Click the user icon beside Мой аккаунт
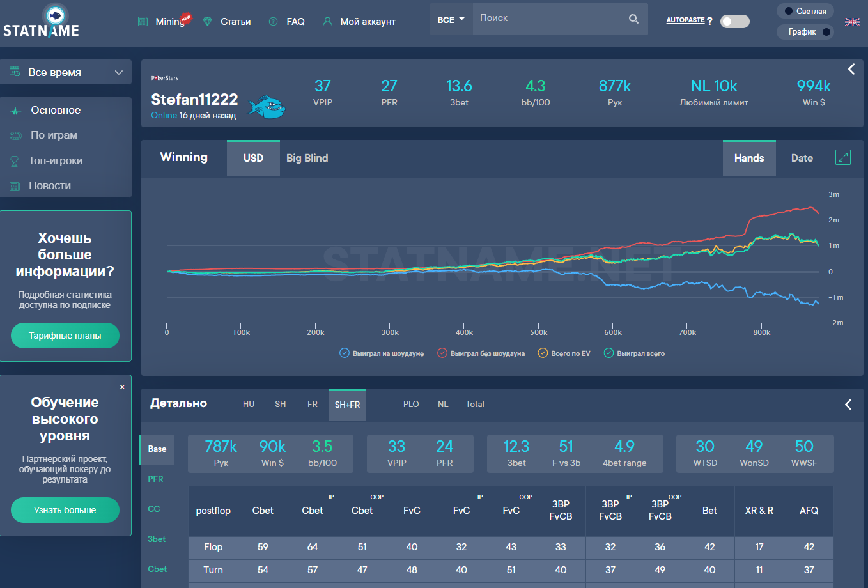The width and height of the screenshot is (868, 588). (327, 22)
